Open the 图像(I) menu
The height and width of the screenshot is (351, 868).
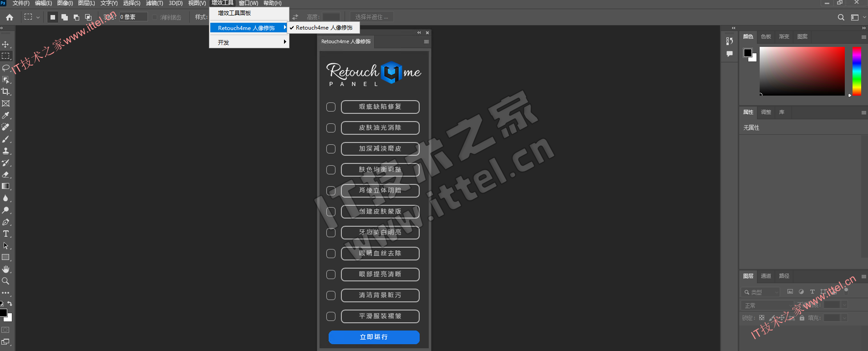[65, 3]
